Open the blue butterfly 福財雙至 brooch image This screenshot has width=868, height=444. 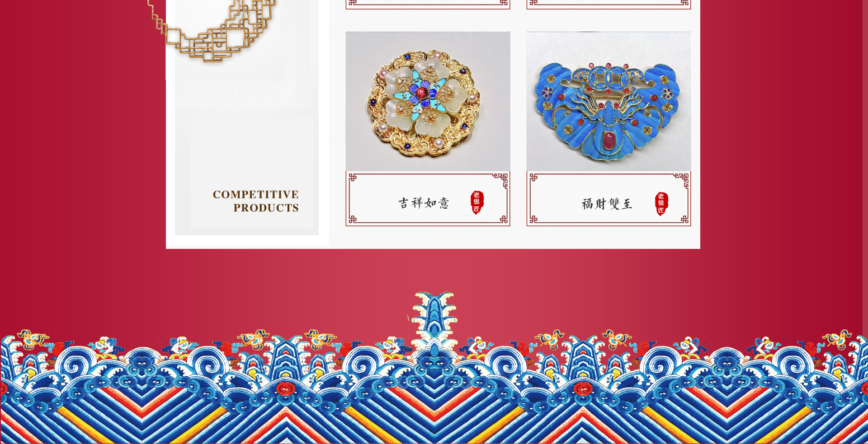(x=609, y=101)
